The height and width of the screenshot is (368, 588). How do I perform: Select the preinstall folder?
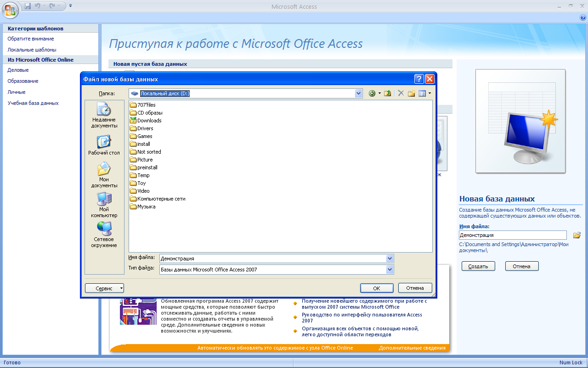tap(144, 167)
